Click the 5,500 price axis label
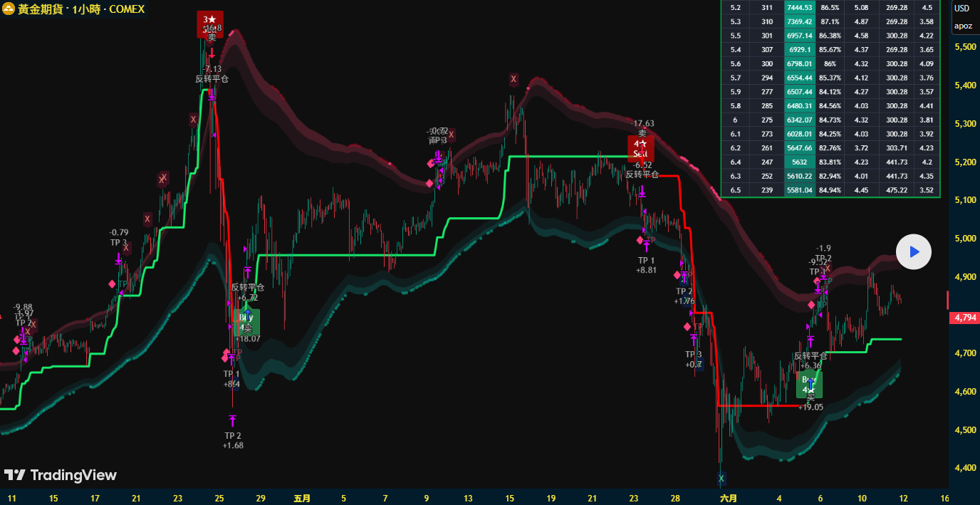Viewport: 980px width, 505px height. click(964, 47)
